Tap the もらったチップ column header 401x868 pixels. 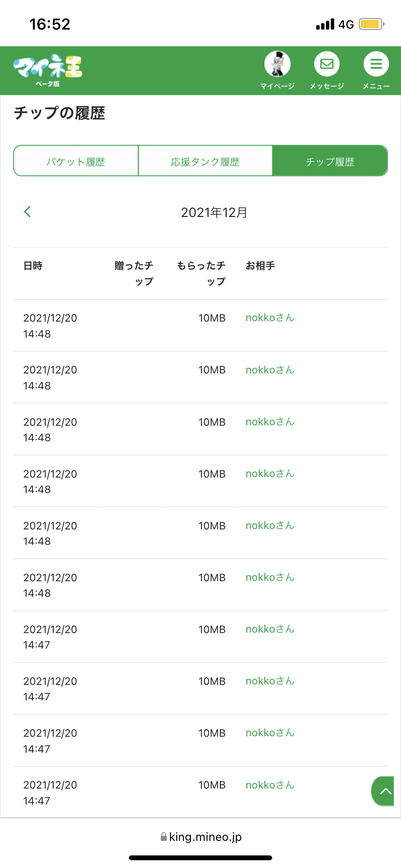coord(201,273)
